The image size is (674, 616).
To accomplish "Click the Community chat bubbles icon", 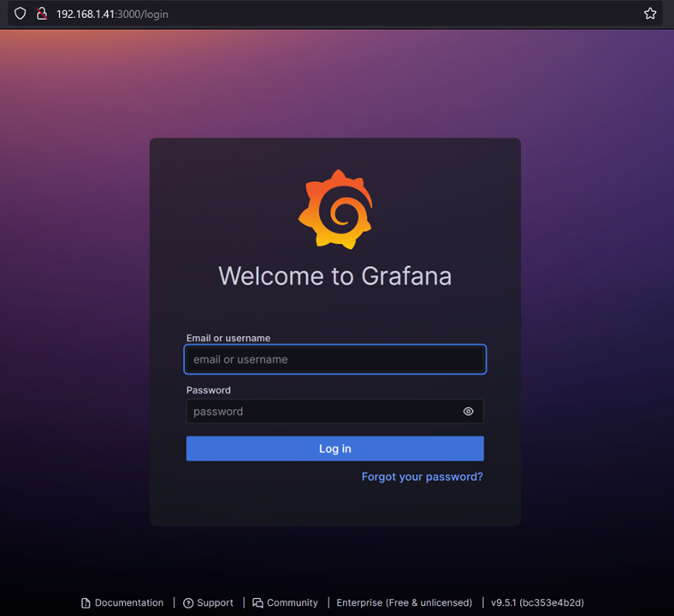I will [257, 603].
